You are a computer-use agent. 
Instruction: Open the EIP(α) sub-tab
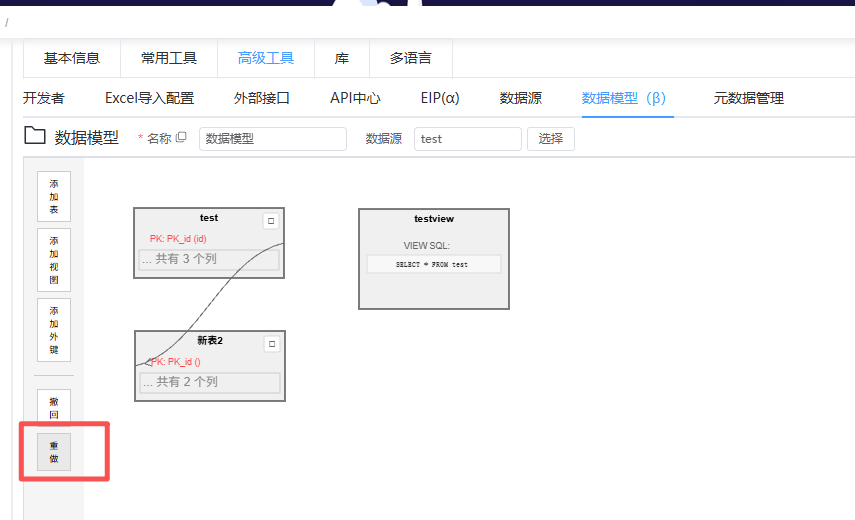point(440,98)
